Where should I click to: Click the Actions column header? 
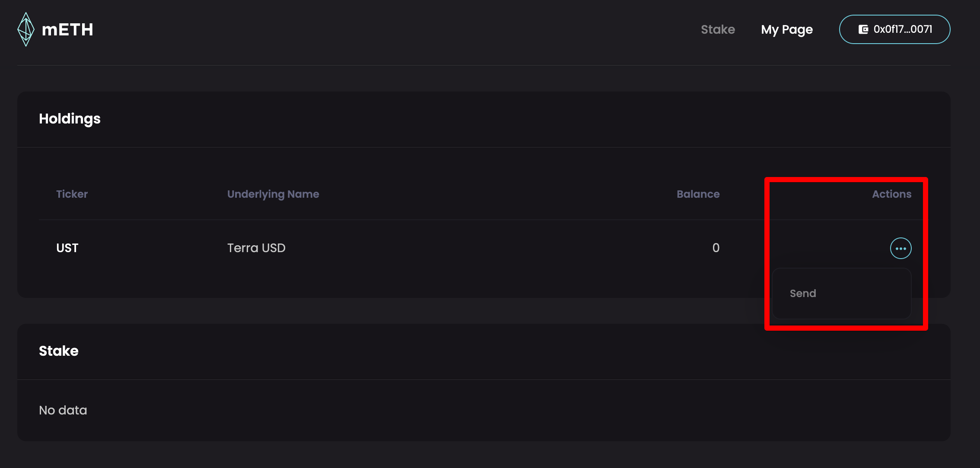[x=891, y=194]
